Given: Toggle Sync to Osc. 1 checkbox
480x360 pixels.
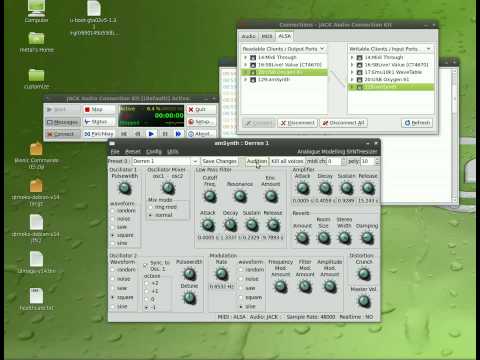Looking at the screenshot, I should [x=146, y=265].
